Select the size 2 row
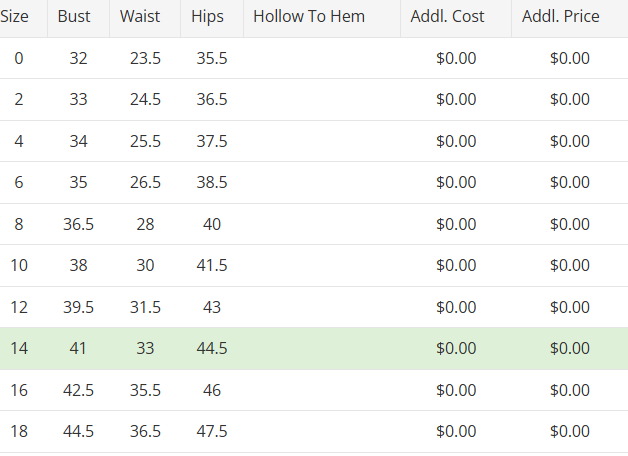 coord(314,100)
